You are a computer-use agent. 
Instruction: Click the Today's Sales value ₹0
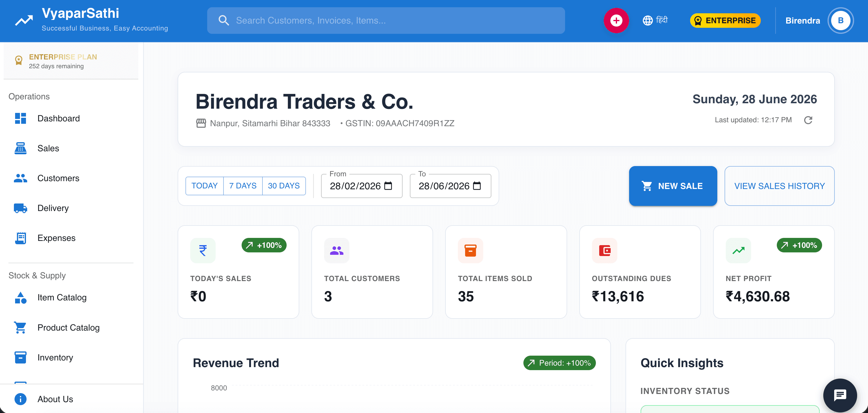tap(198, 296)
